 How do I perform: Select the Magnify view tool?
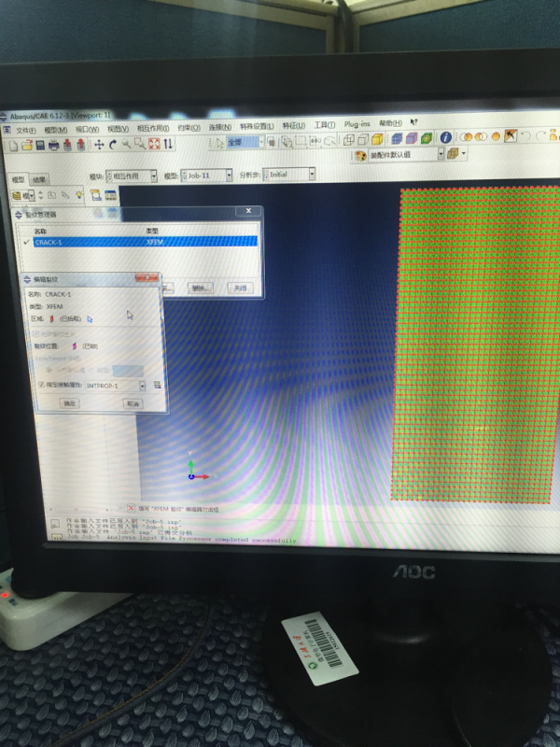click(126, 144)
